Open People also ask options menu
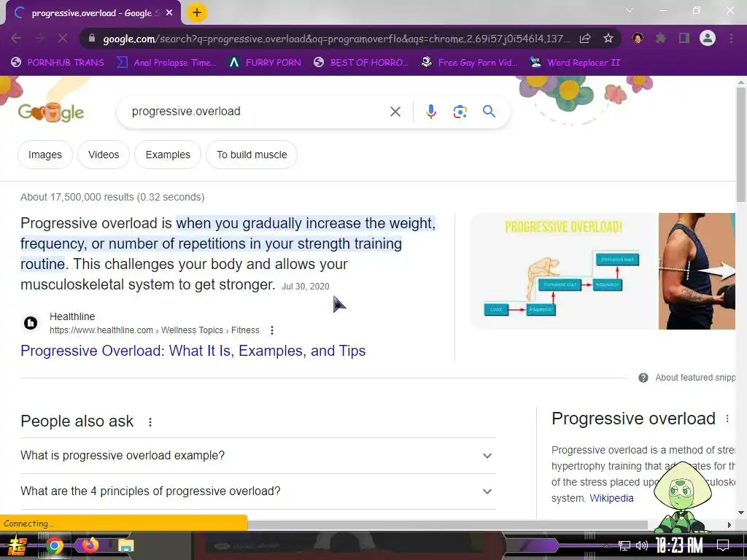 pos(150,422)
